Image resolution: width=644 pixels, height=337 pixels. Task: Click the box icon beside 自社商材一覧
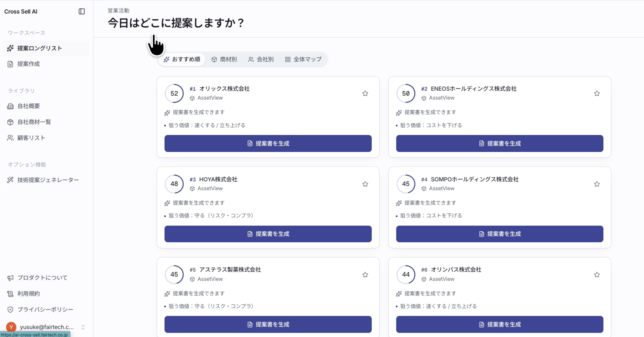10,122
